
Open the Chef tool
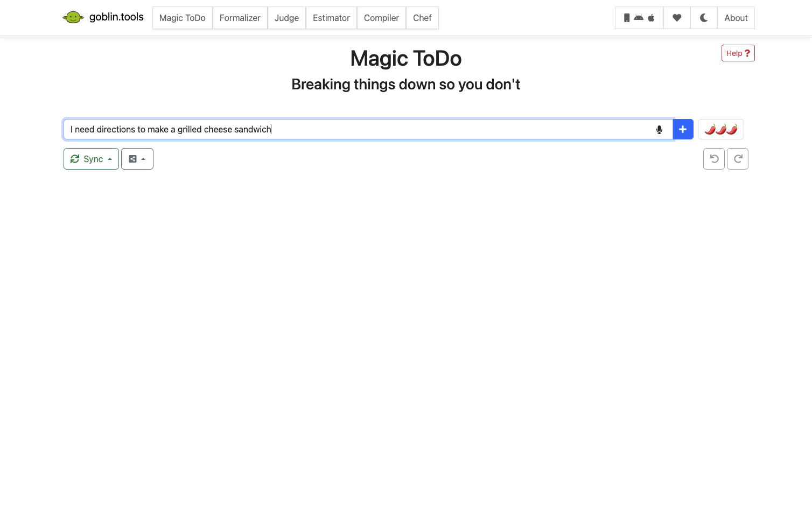coord(422,18)
